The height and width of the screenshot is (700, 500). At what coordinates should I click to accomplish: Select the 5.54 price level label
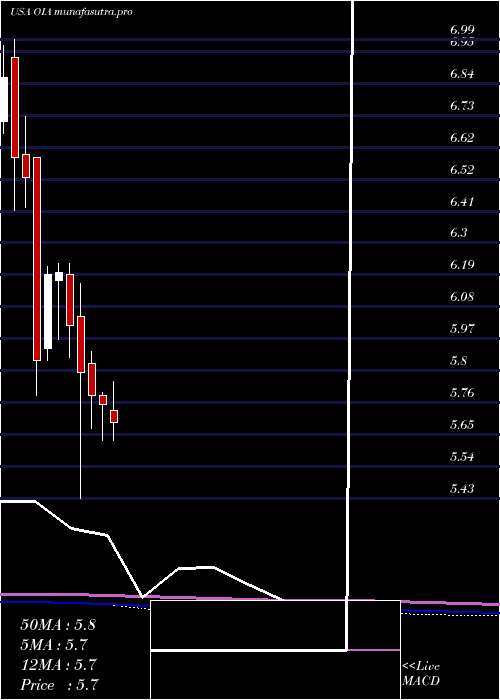click(x=462, y=457)
